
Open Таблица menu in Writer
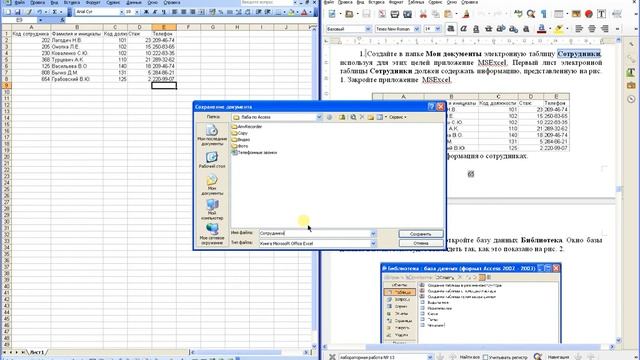416,2
